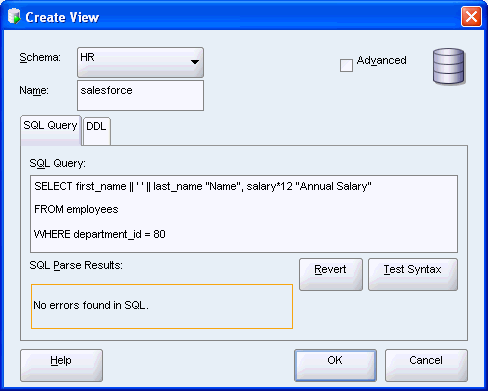Click inside the SQL Query text area

(244, 214)
